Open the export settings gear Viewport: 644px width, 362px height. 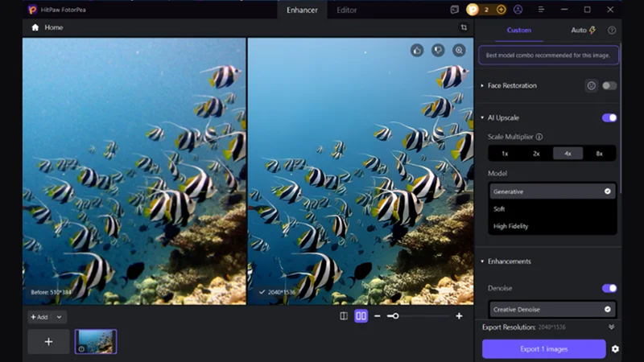(615, 349)
